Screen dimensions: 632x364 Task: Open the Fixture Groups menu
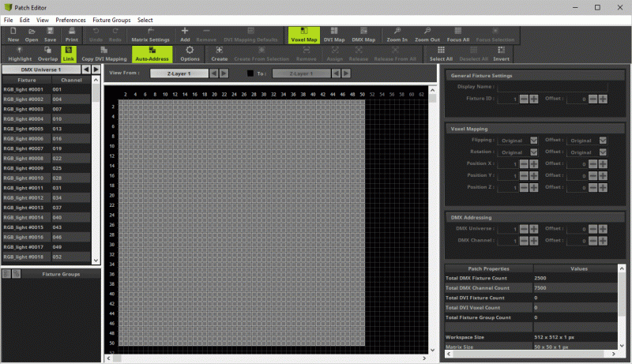click(x=111, y=20)
